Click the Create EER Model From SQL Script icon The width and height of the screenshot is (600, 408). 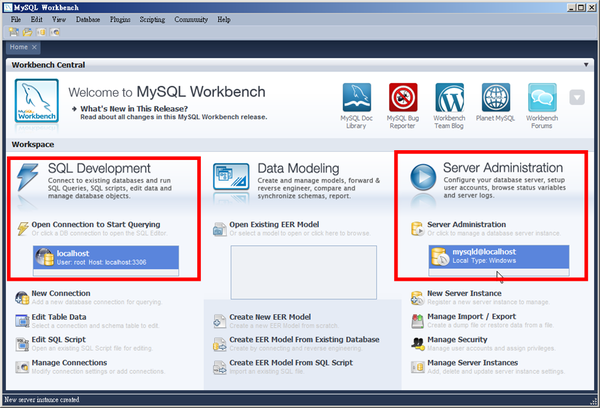tap(220, 367)
